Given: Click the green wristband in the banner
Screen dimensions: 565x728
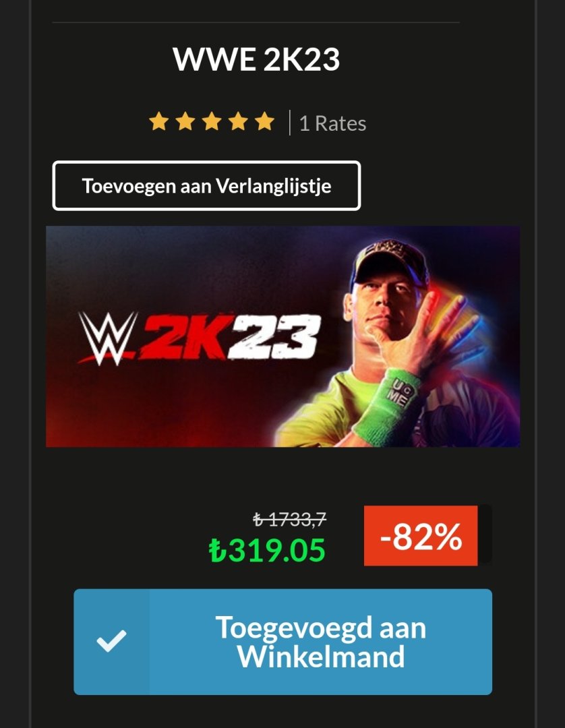Looking at the screenshot, I should click(x=388, y=404).
